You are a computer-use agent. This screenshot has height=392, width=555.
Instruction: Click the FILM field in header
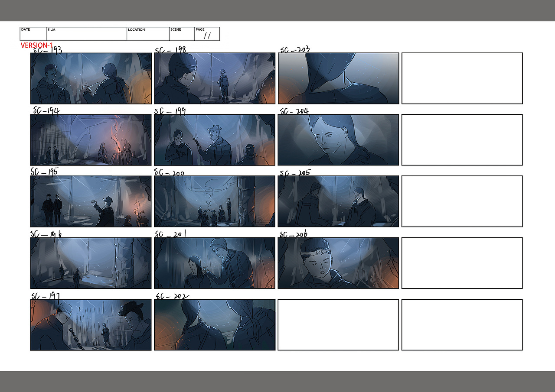pyautogui.click(x=87, y=34)
